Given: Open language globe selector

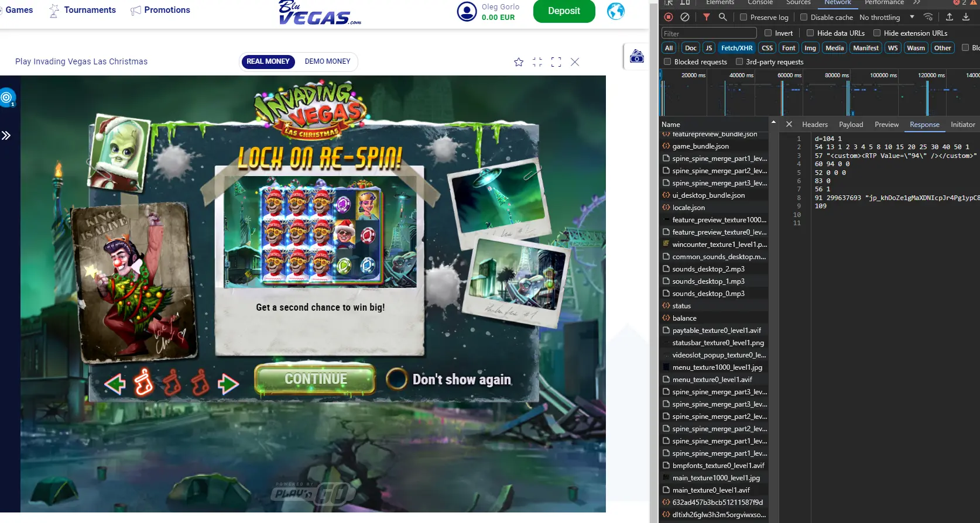Looking at the screenshot, I should click(616, 11).
